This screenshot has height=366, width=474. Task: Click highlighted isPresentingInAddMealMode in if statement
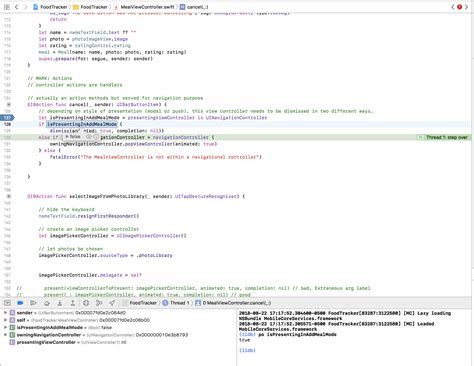(82, 124)
